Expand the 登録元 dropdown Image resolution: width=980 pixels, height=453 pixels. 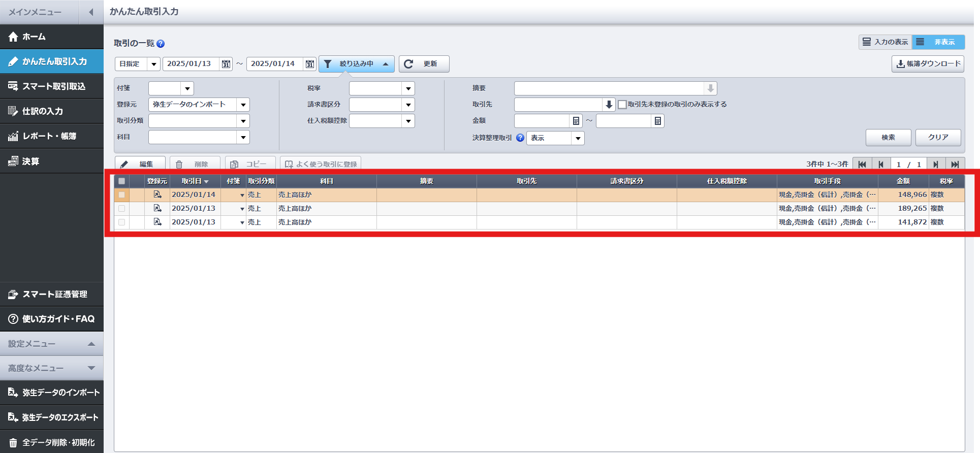(x=243, y=105)
